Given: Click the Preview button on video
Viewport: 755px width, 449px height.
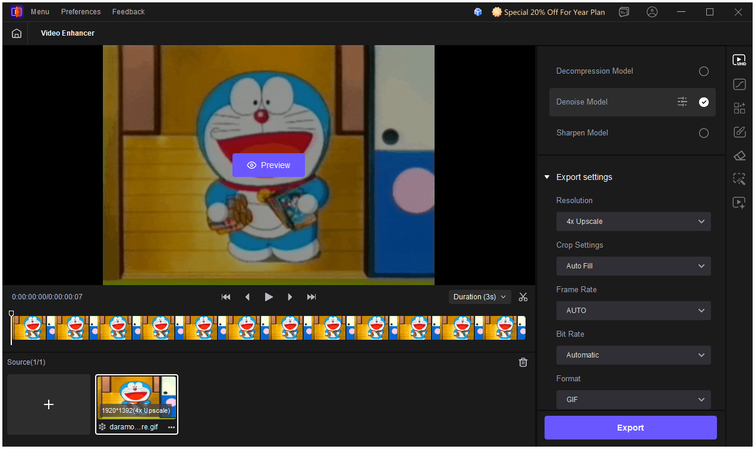Looking at the screenshot, I should (x=268, y=165).
